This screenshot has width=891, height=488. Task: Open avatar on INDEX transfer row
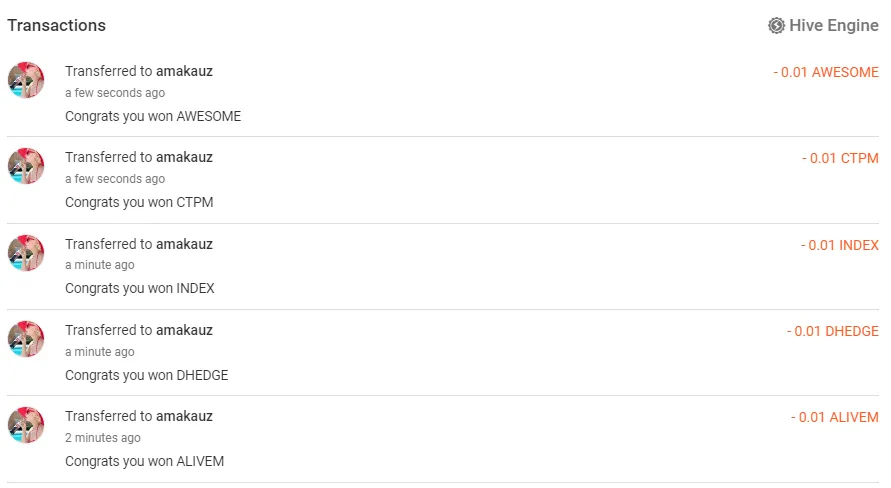click(26, 253)
